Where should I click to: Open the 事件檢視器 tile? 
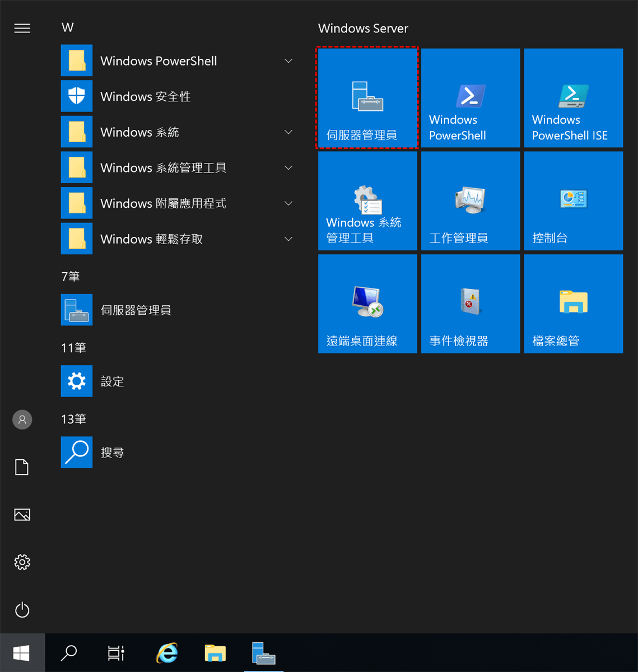pos(471,304)
